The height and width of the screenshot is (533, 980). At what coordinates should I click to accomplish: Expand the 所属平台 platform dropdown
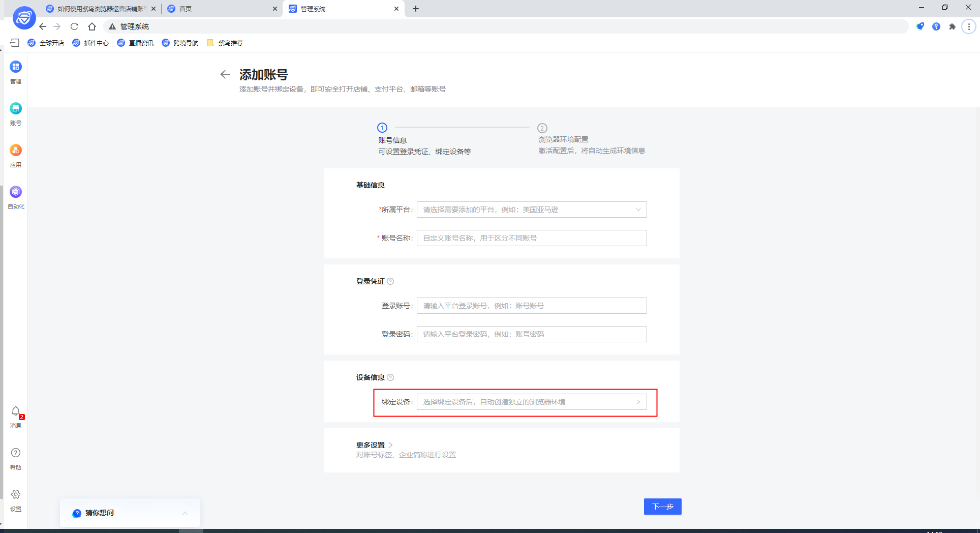531,209
